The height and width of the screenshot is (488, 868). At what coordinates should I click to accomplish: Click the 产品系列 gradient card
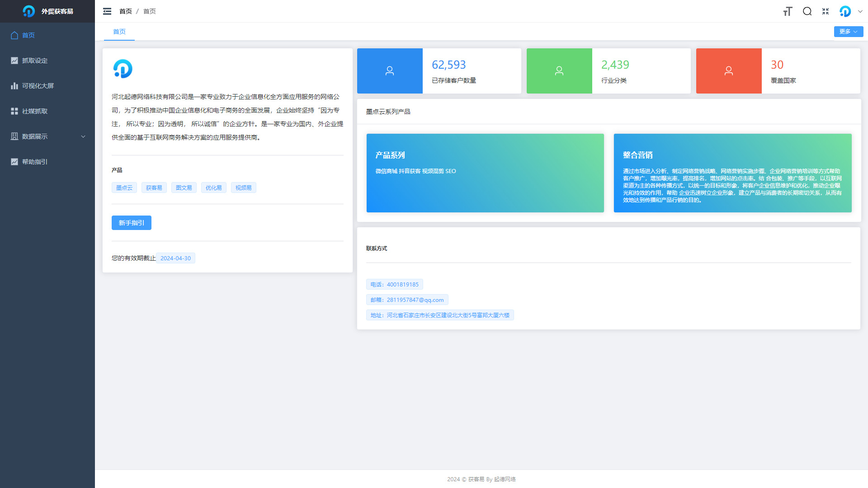pos(485,173)
